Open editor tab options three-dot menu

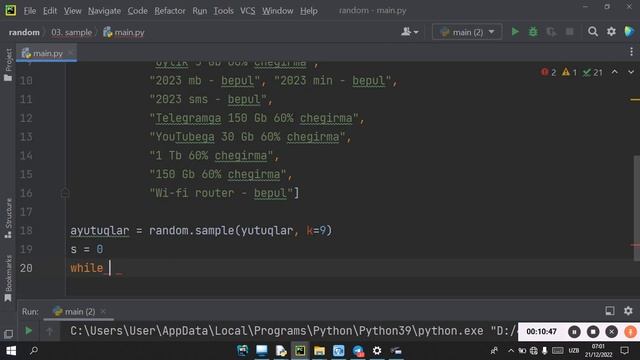coord(631,52)
